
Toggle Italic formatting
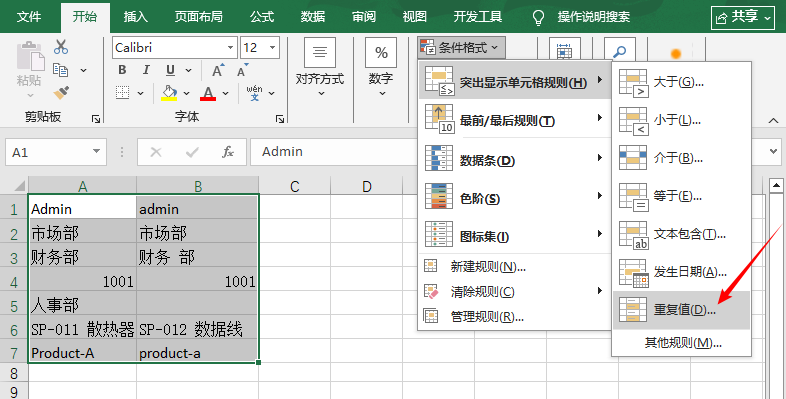[146, 70]
